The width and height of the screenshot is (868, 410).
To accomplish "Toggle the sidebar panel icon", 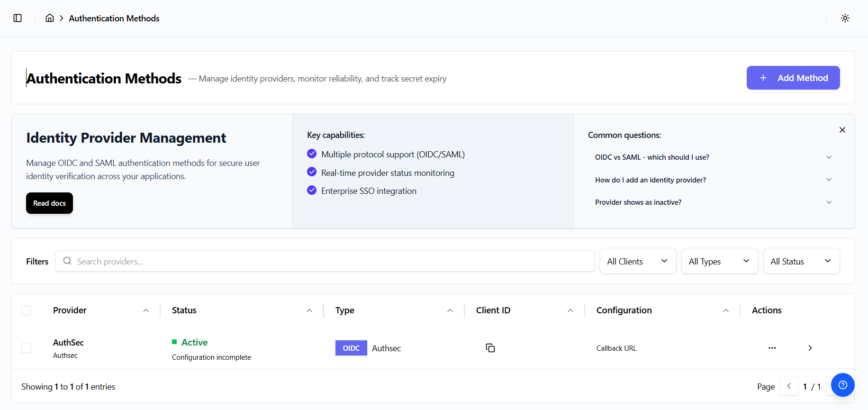I will (x=18, y=18).
